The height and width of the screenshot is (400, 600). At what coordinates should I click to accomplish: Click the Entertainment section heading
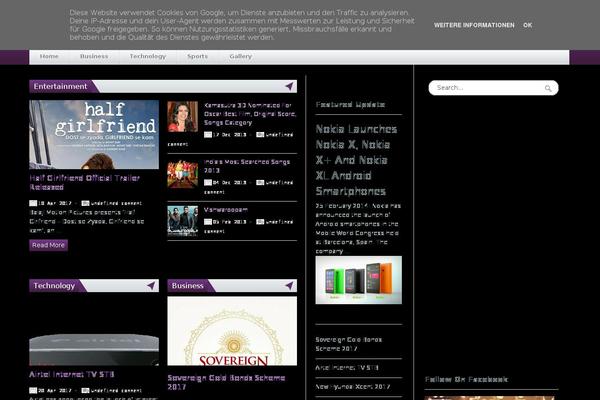(x=60, y=86)
